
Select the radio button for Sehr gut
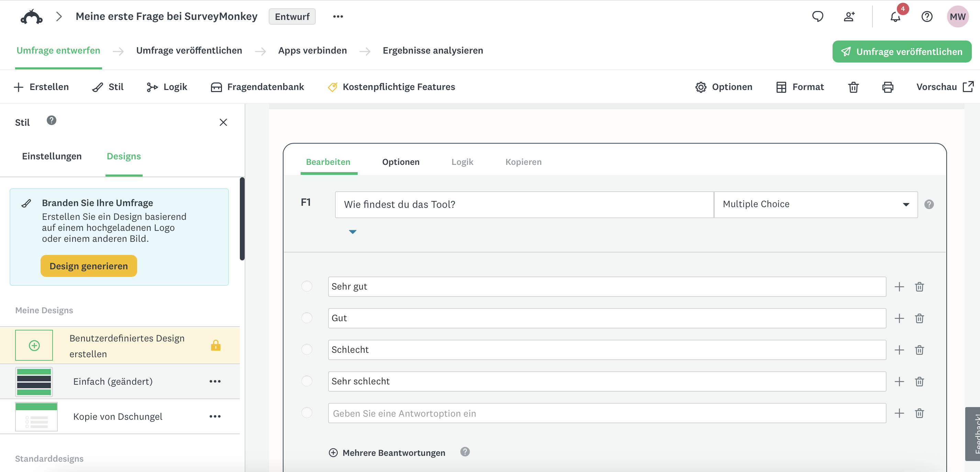click(307, 286)
